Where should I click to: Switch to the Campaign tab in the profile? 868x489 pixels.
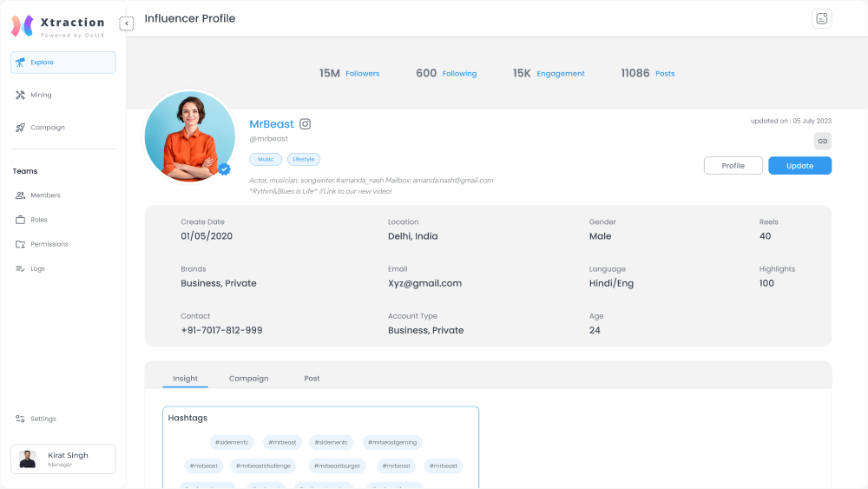tap(248, 379)
